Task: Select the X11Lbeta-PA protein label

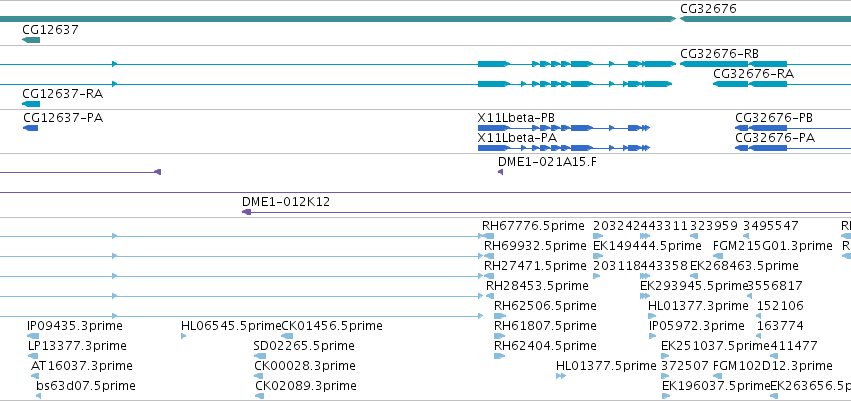Action: (517, 138)
